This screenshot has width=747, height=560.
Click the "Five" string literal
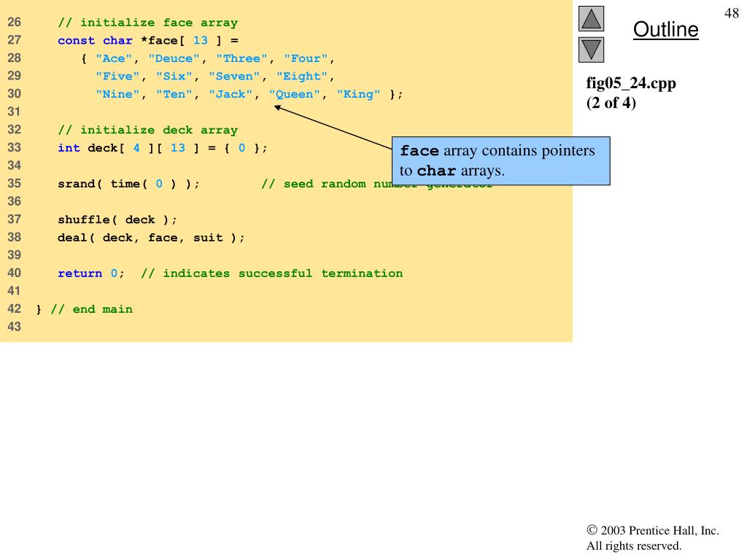117,76
